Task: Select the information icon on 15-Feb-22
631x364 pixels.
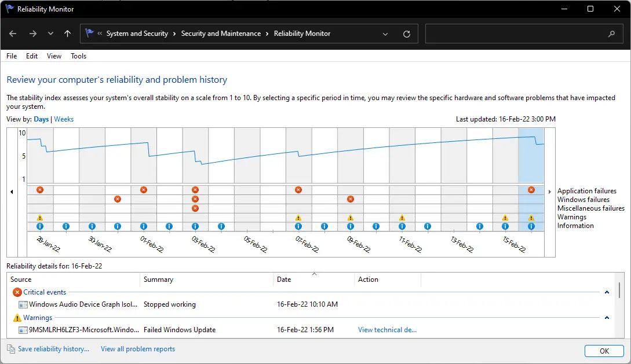Action: coord(505,226)
